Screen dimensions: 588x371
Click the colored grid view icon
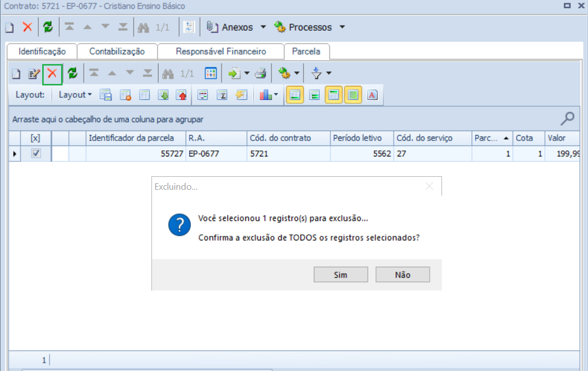(x=211, y=73)
